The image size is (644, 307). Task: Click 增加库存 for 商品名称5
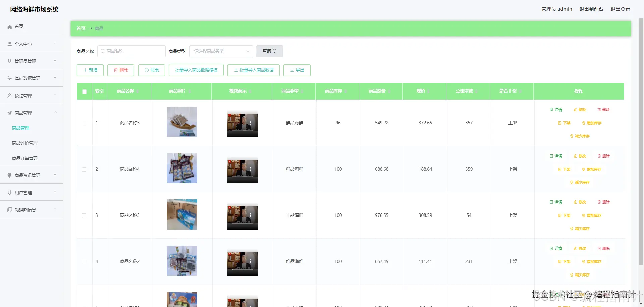(592, 123)
